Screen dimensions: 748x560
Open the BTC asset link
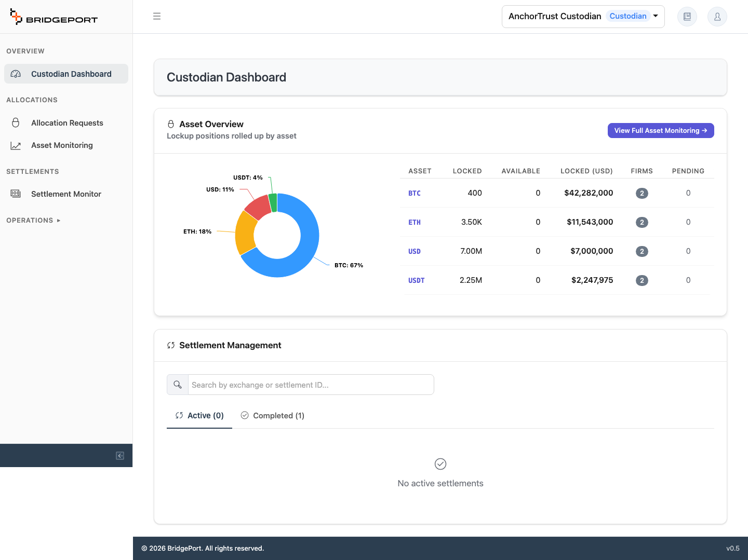415,193
